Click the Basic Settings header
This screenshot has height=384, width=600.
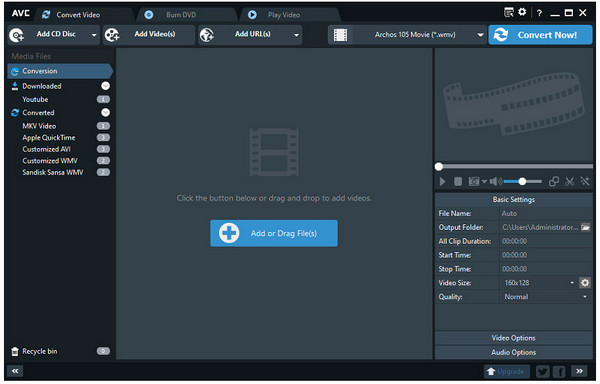tap(514, 200)
